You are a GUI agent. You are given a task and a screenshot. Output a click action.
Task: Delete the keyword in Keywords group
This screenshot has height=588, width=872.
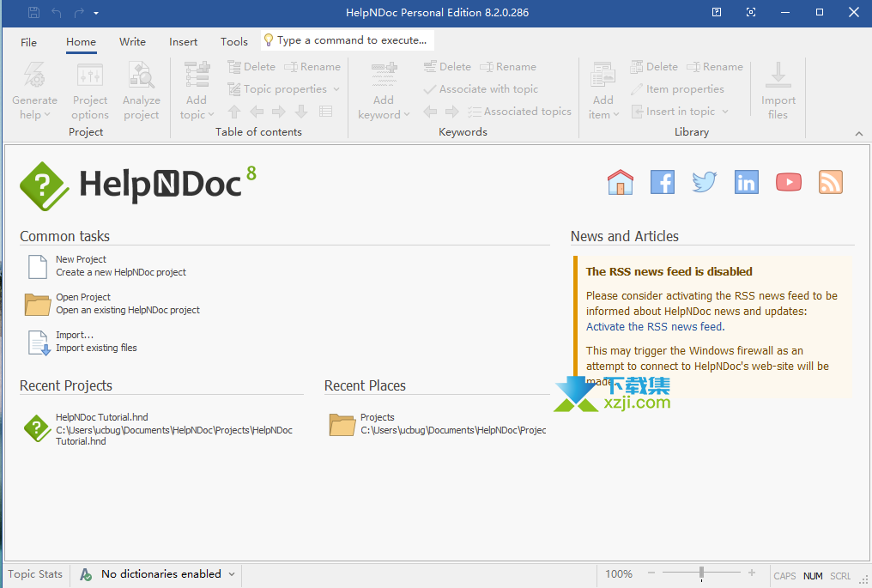tap(447, 67)
